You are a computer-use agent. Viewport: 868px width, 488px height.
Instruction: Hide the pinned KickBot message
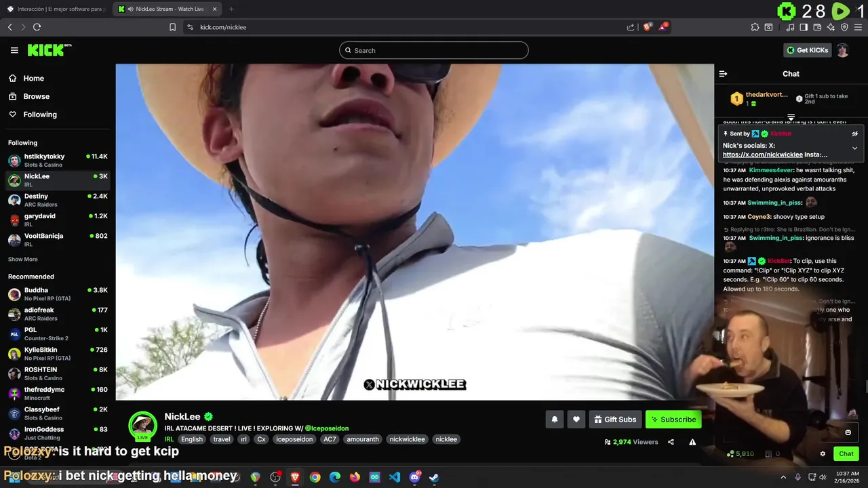click(x=854, y=134)
